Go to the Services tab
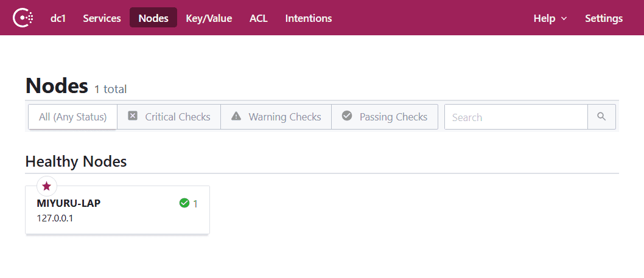This screenshot has height=278, width=644. tap(102, 18)
